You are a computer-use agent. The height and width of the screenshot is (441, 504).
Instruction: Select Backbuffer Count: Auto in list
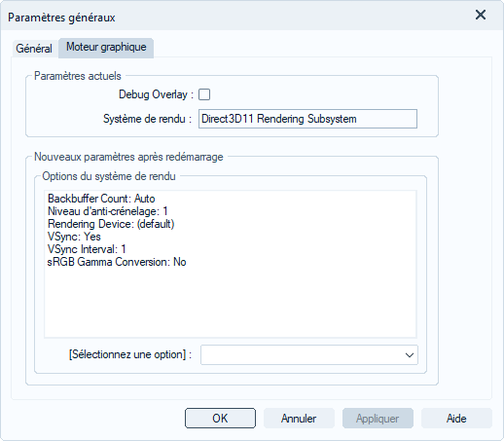(x=101, y=199)
